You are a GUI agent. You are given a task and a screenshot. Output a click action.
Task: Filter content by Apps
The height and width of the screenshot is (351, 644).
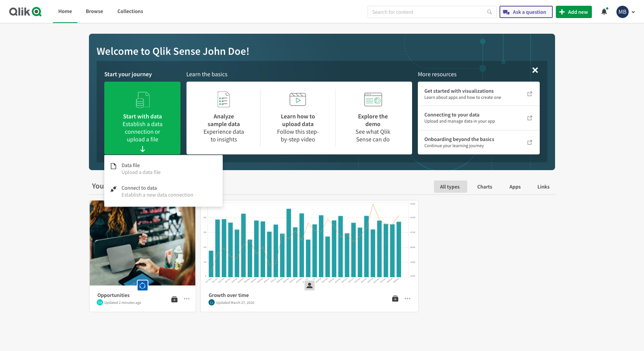coord(515,187)
